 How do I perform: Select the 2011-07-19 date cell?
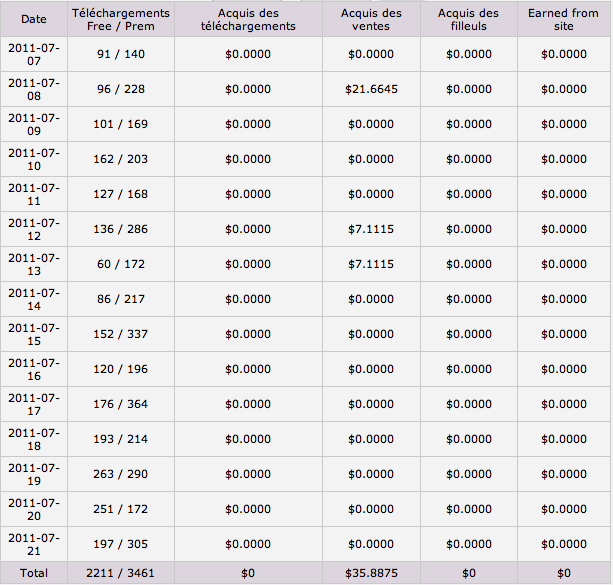34,474
